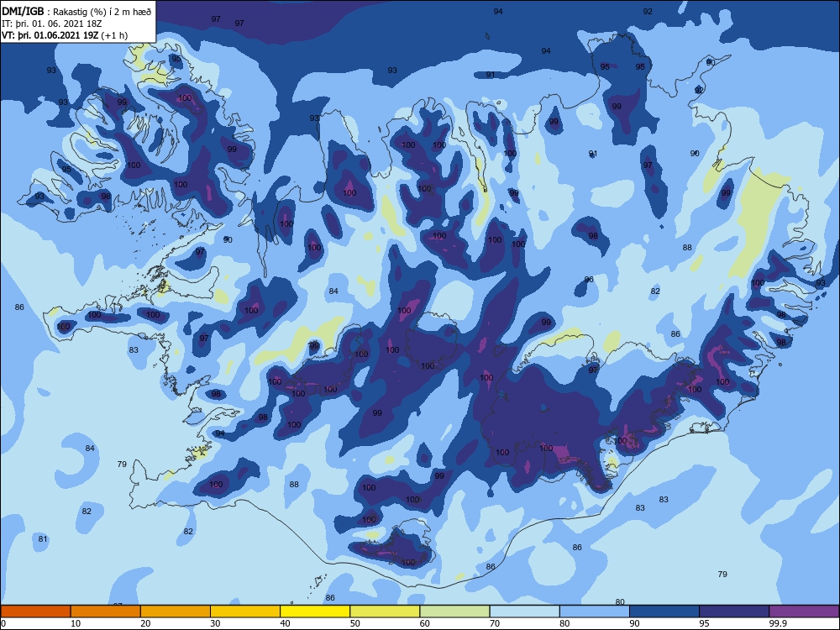Click the 'VT: þri. 01.06.2021 19Z (+1 h)' line
840x630 pixels.
tap(65, 35)
